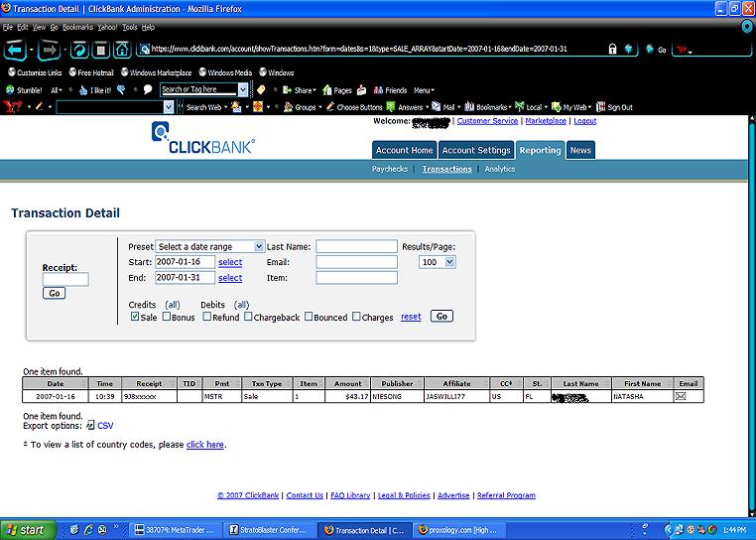
Task: Click the Yahoo Sign Out toolbar button
Action: (614, 107)
